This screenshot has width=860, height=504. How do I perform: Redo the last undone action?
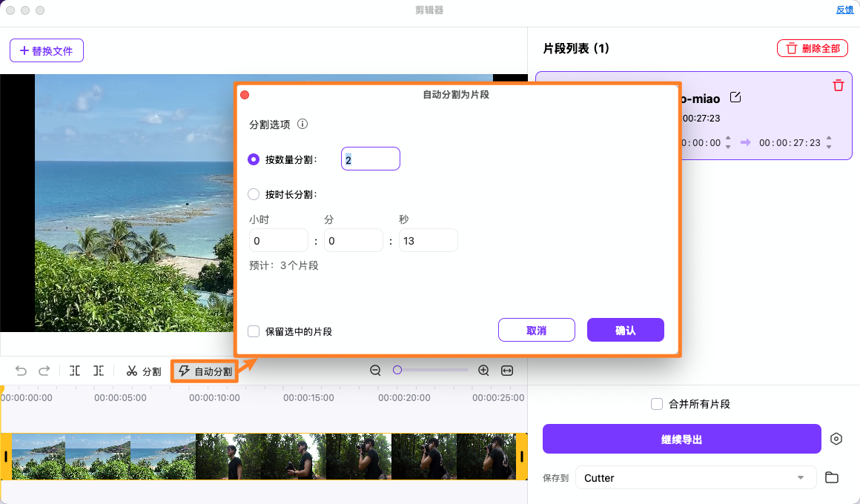(45, 371)
